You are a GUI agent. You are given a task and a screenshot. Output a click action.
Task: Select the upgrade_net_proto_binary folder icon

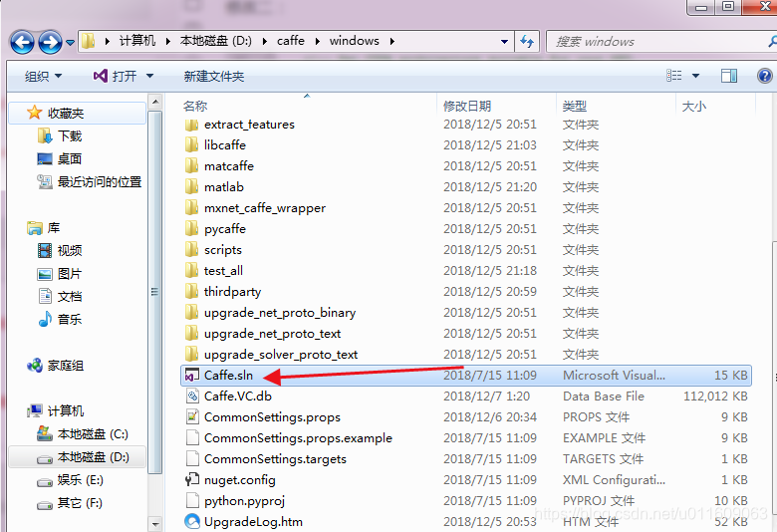click(x=192, y=313)
